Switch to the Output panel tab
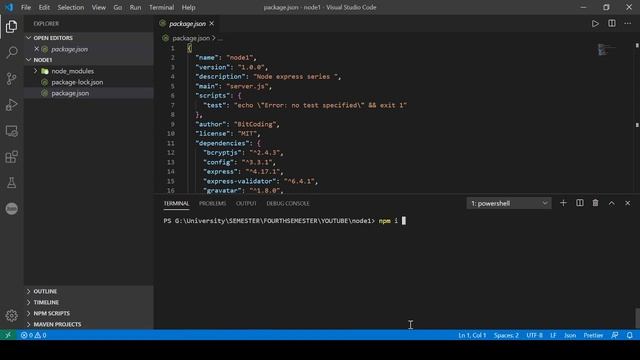 pos(246,203)
